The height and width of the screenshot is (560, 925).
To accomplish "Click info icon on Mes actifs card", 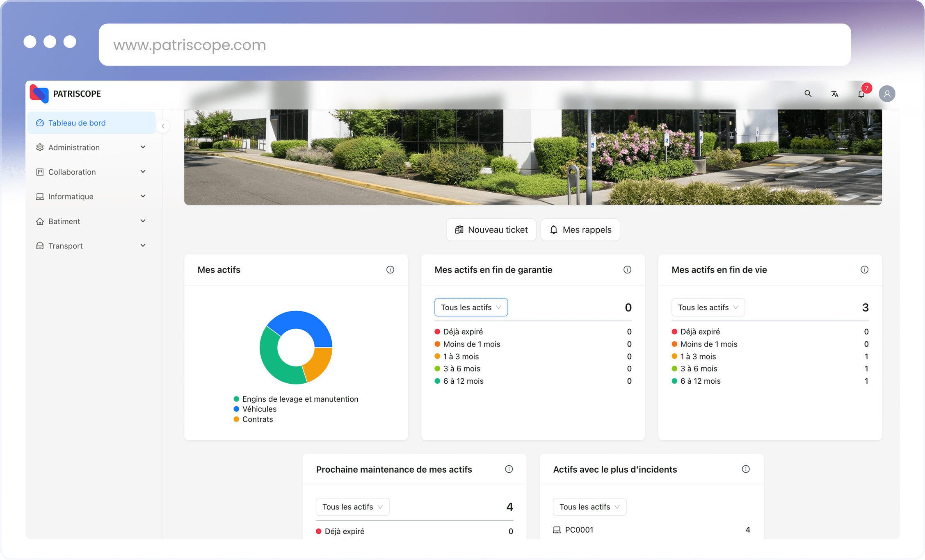I will (390, 270).
